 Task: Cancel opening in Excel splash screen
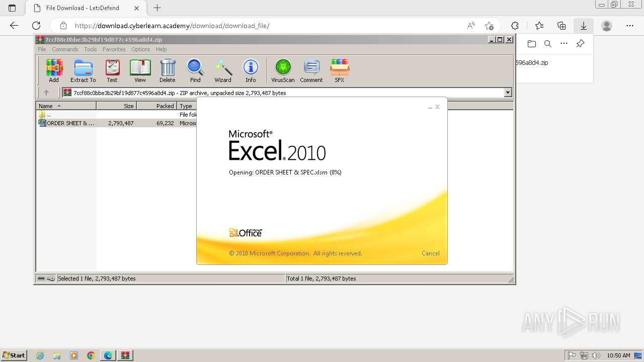[x=430, y=253]
